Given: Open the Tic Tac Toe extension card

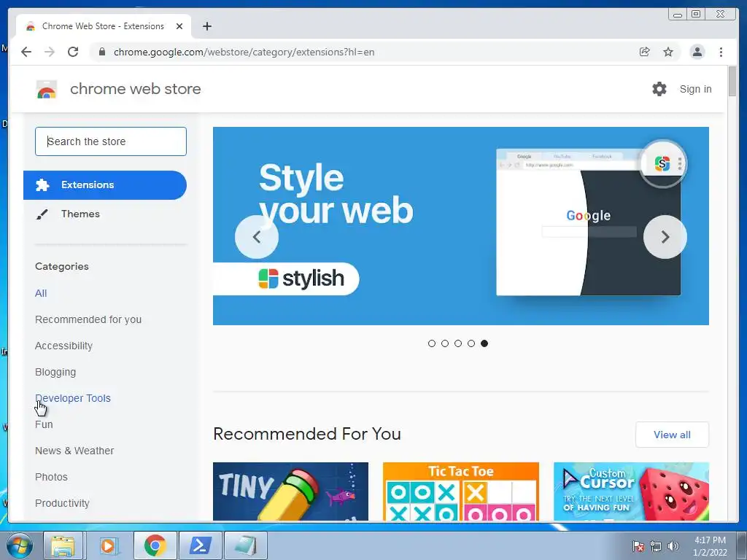Looking at the screenshot, I should (461, 491).
